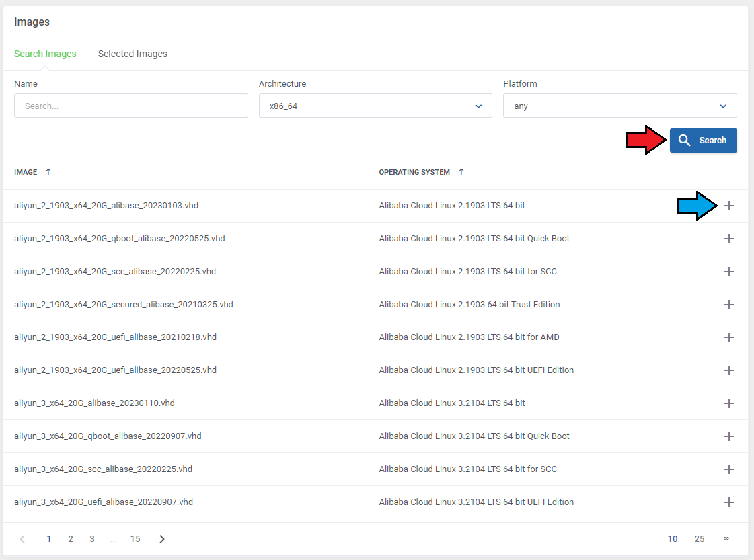The image size is (754, 560).
Task: Click 'Alibaba Cloud Linux 2.1903 64 bit Trust Edition'
Action: pyautogui.click(x=469, y=305)
